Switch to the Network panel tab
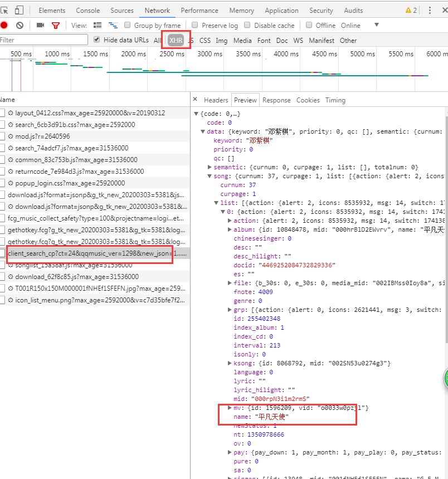 click(x=157, y=10)
